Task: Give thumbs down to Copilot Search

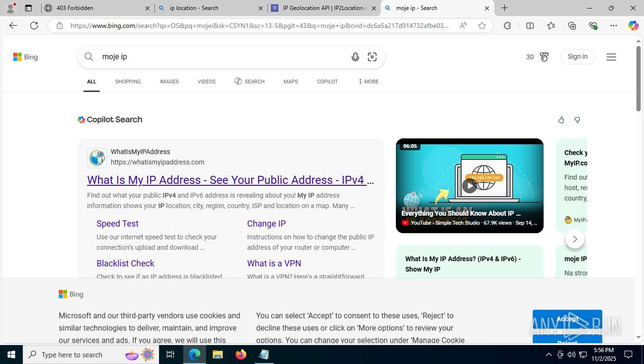Action: pos(577,120)
